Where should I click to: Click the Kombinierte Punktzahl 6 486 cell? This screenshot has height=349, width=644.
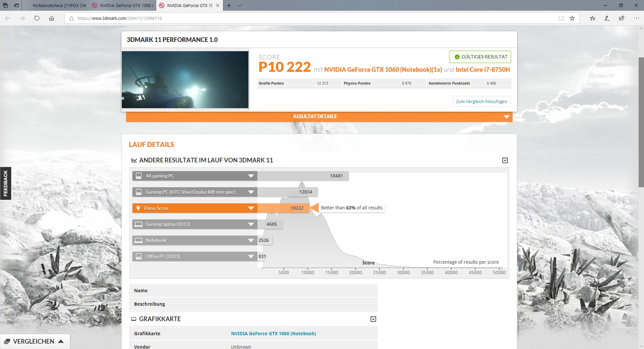[469, 83]
